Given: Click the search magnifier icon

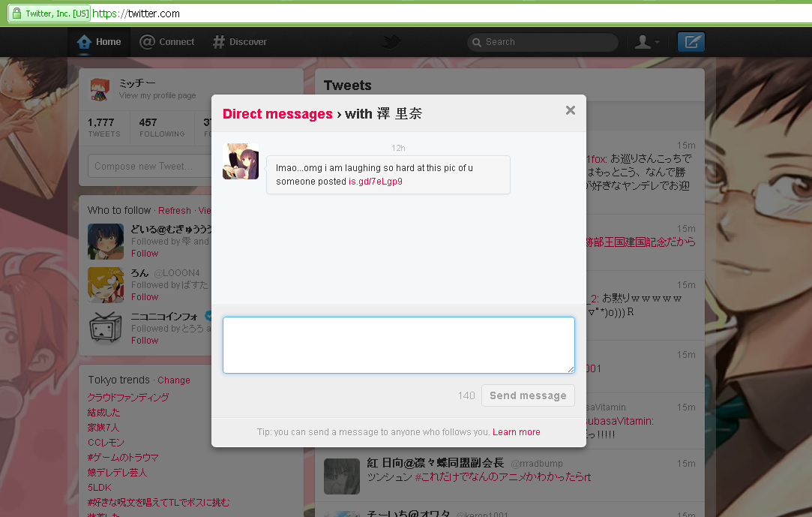Looking at the screenshot, I should coord(476,42).
